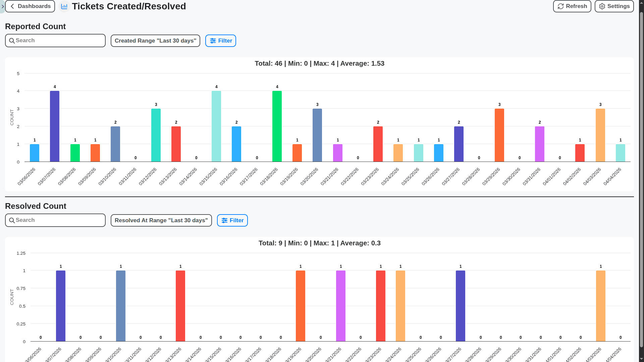
Task: Select the Tickets Created/Resolved title
Action: (129, 6)
